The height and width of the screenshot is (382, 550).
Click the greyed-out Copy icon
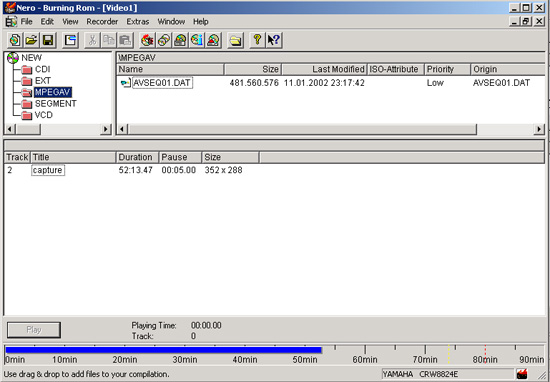coord(109,40)
